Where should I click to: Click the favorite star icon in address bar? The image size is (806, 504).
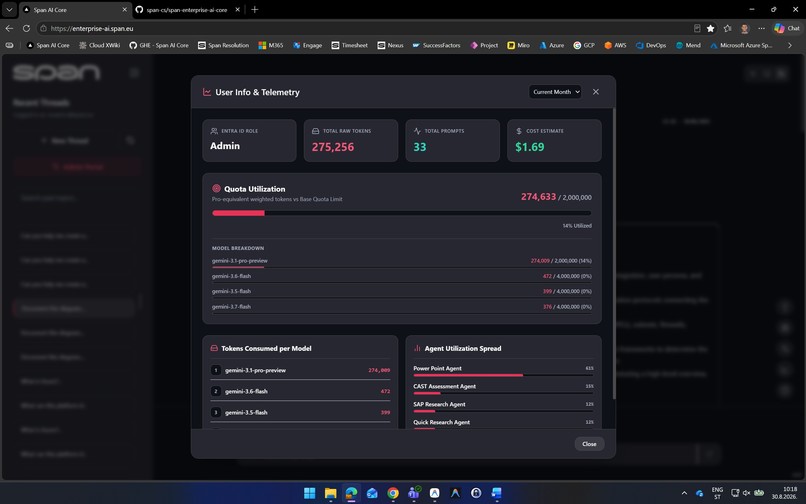pyautogui.click(x=710, y=28)
